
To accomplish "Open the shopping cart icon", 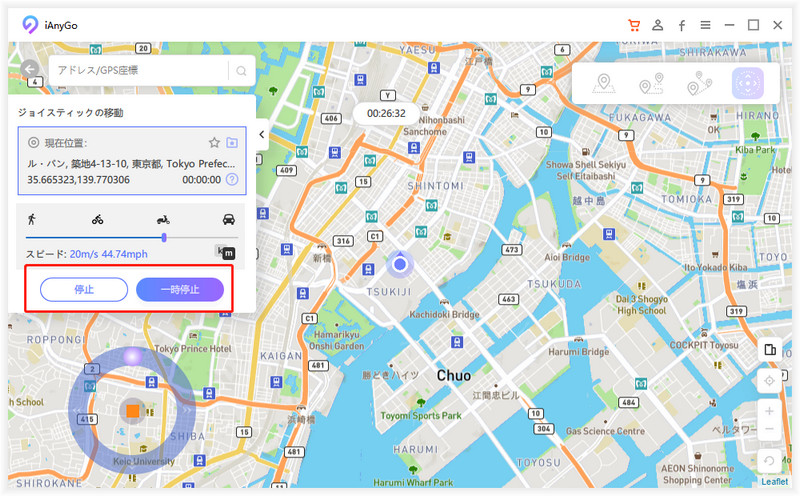I will [634, 25].
